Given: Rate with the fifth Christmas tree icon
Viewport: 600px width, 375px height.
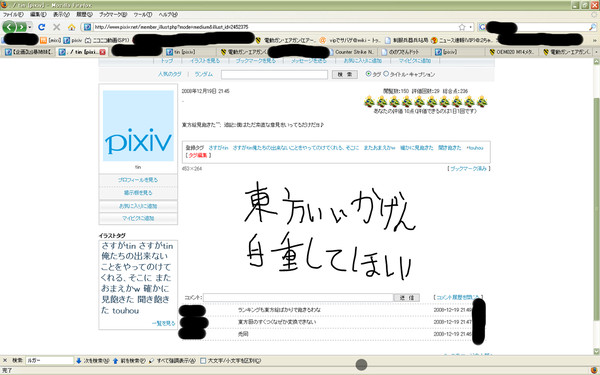Looking at the screenshot, I should [419, 102].
